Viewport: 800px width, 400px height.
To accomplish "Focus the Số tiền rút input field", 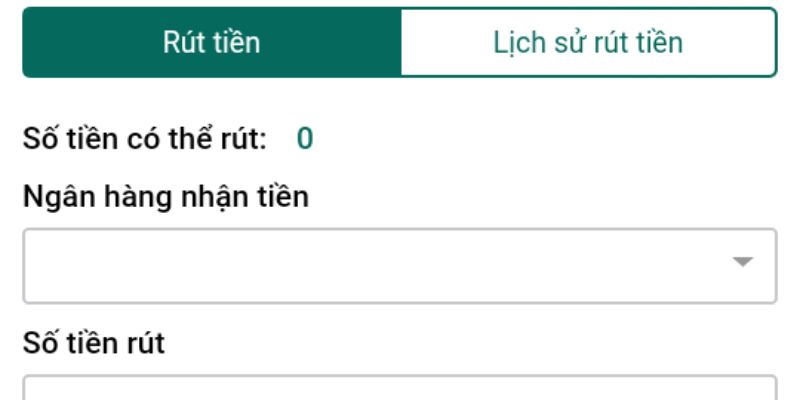I will [x=399, y=389].
